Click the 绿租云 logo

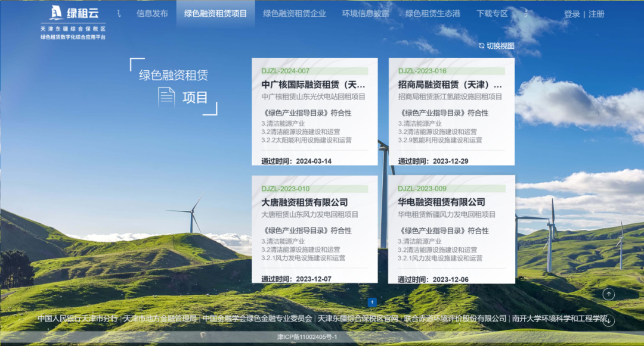[73, 13]
